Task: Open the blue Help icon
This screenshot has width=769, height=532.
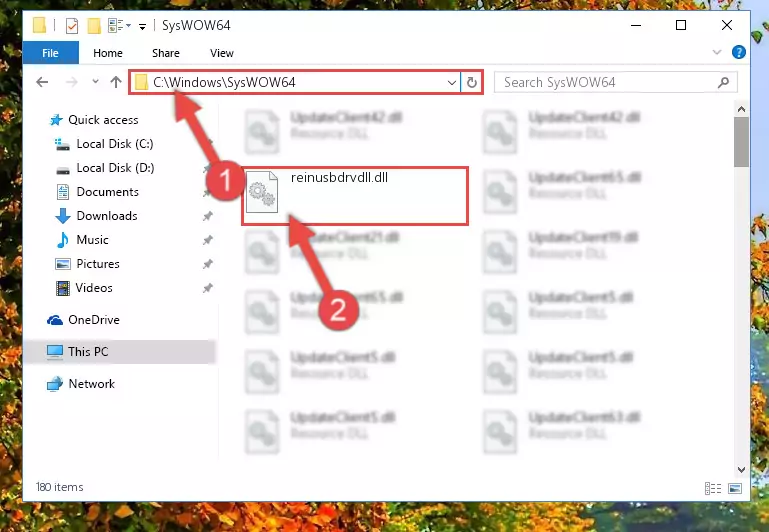Action: pos(738,52)
